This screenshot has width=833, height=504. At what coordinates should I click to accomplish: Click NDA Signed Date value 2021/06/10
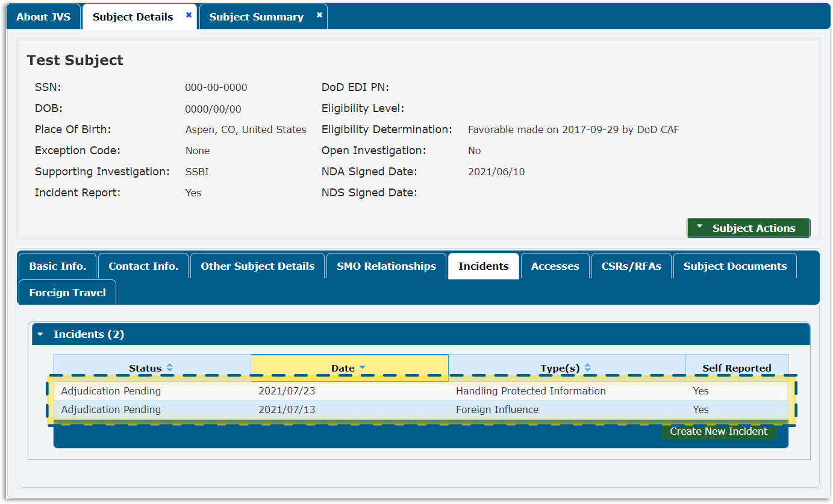[496, 172]
